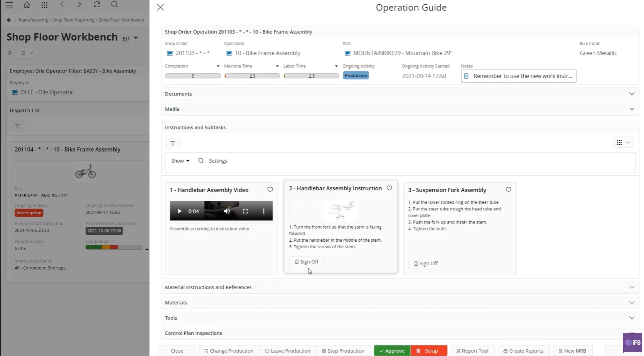Enter fullscreen for the assembly video
The width and height of the screenshot is (644, 356).
[x=245, y=211]
